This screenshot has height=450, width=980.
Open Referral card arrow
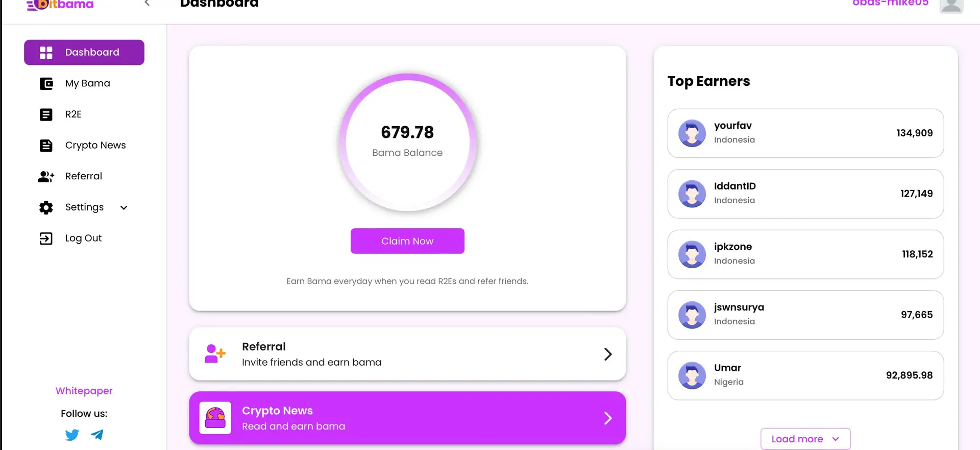[x=607, y=354]
